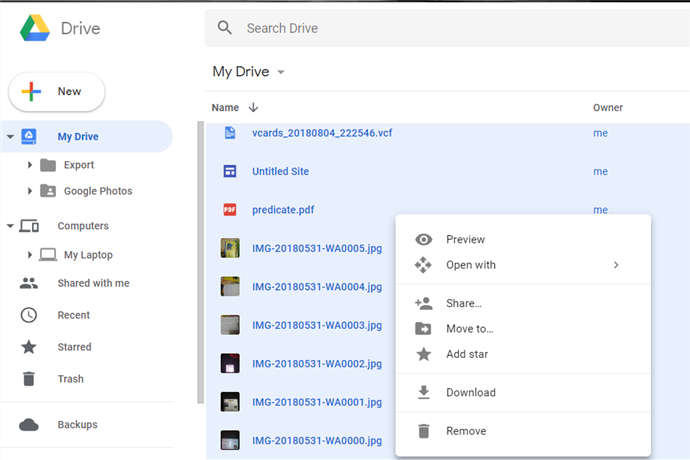Open the vcards_20180804_222546.vcf file
The width and height of the screenshot is (690, 460).
(322, 133)
